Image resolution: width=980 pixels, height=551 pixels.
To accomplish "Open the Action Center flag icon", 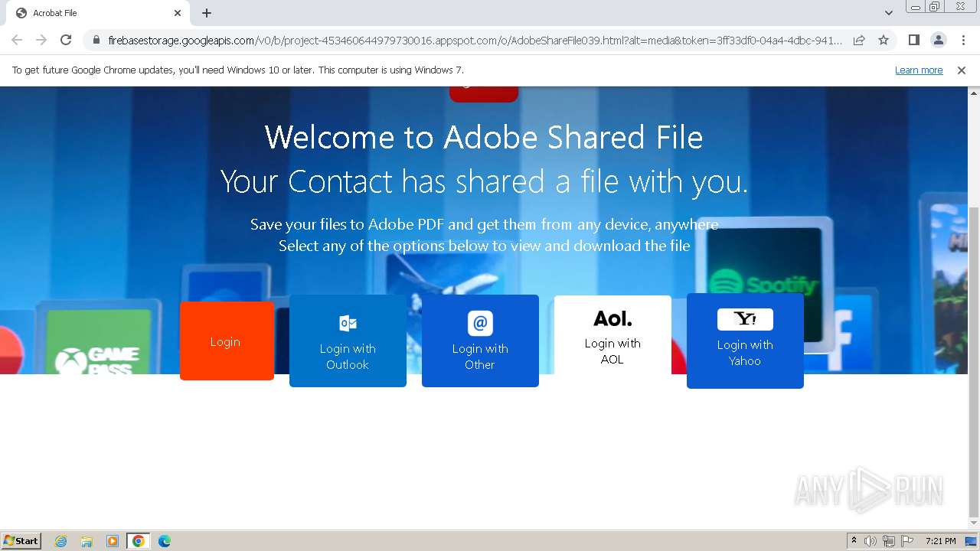I will pos(907,541).
